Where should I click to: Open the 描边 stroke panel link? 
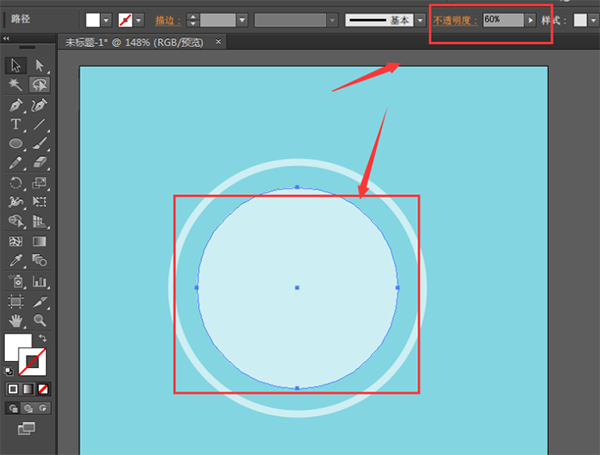[168, 20]
